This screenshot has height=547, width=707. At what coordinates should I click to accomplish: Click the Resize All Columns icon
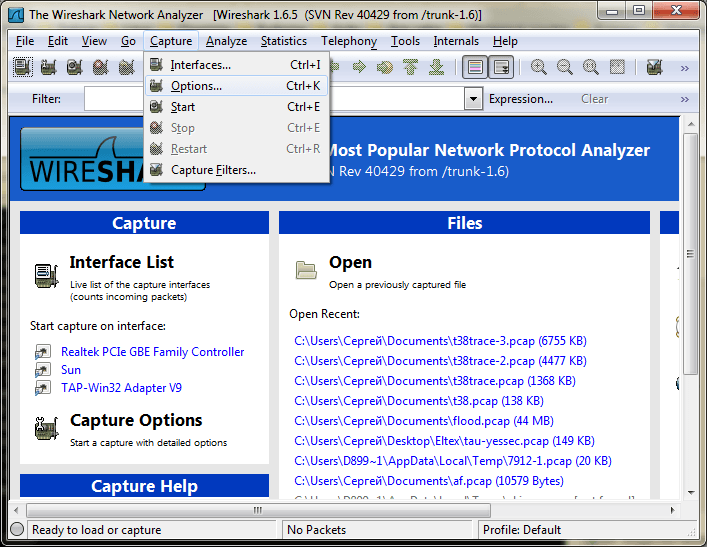[x=617, y=68]
